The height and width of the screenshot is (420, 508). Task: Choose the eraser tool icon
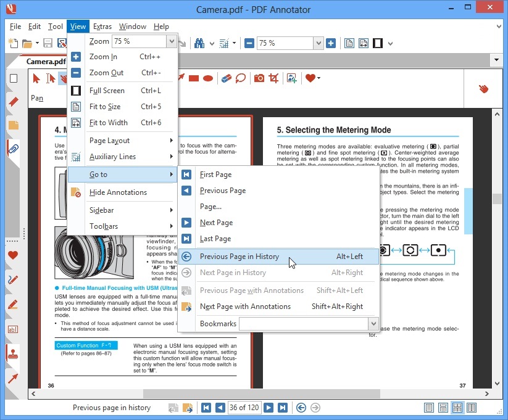click(x=225, y=78)
